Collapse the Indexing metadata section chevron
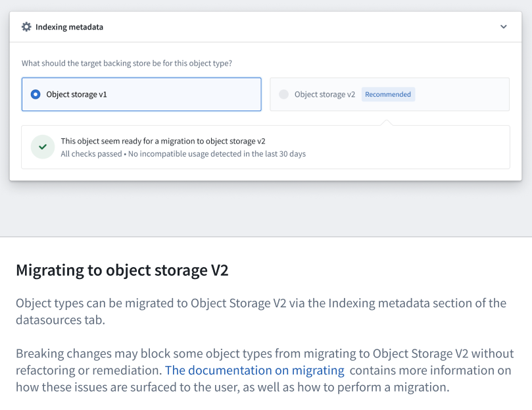The width and height of the screenshot is (532, 410). point(504,27)
